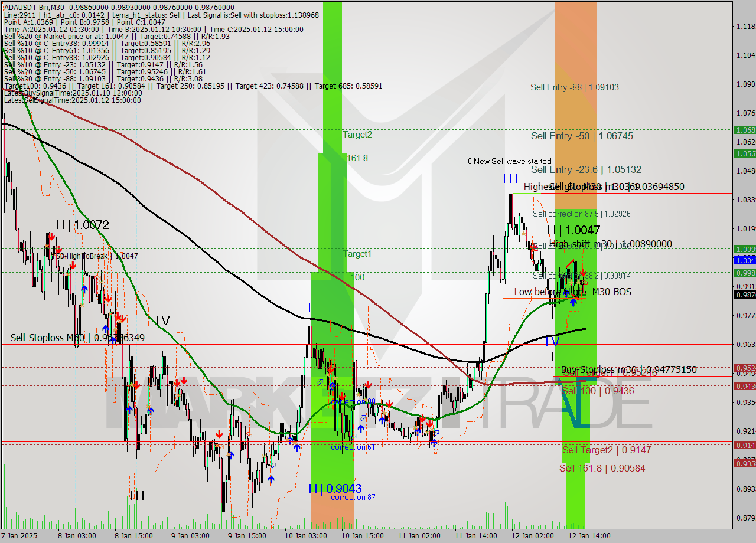Click the 'Time A:2025.01.12 01:30:00' line
Image resolution: width=756 pixels, height=543 pixels.
tap(154, 29)
